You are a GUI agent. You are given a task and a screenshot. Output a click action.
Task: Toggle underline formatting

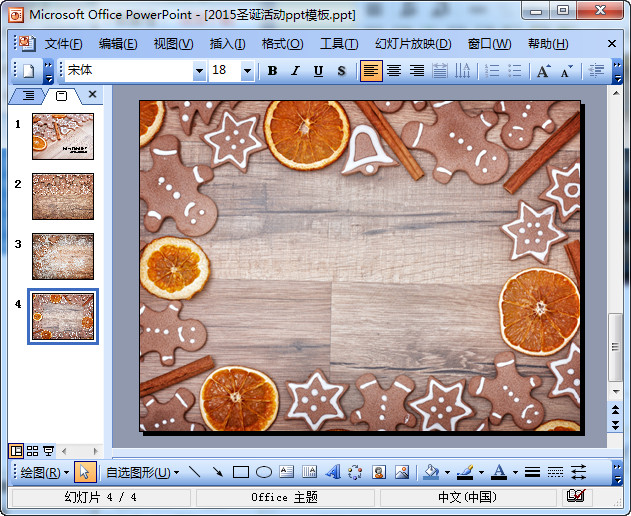318,71
